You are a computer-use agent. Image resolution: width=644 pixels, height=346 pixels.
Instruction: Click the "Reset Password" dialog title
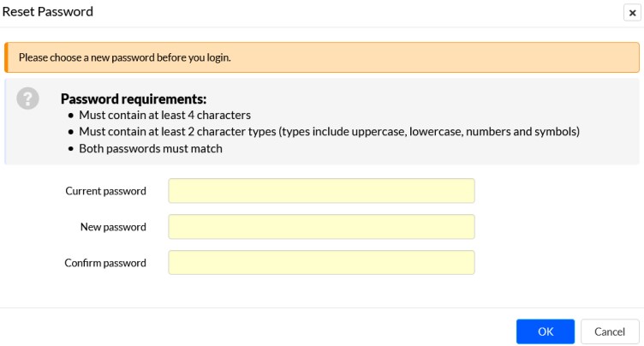pyautogui.click(x=48, y=11)
